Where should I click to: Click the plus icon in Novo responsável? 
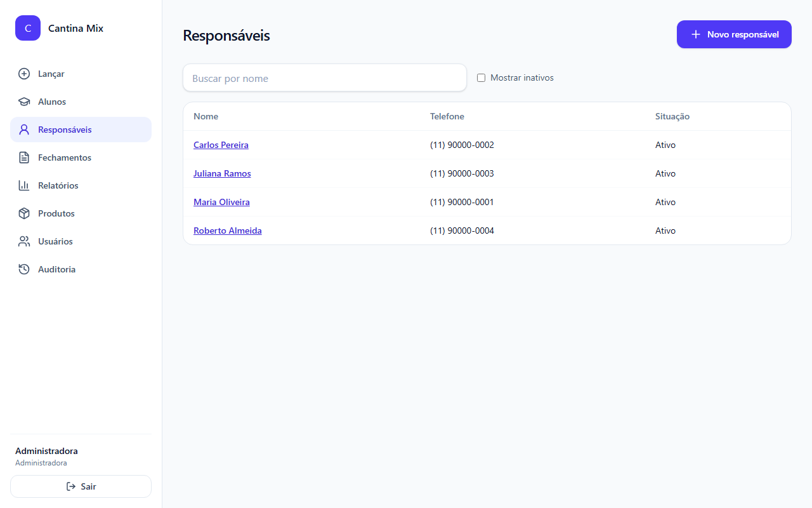tap(696, 34)
